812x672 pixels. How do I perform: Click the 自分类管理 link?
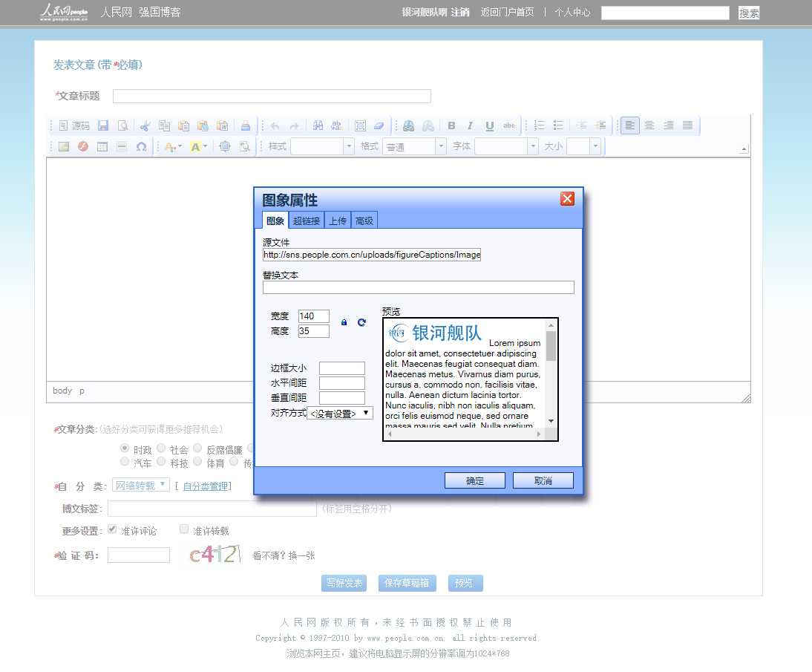(x=206, y=486)
